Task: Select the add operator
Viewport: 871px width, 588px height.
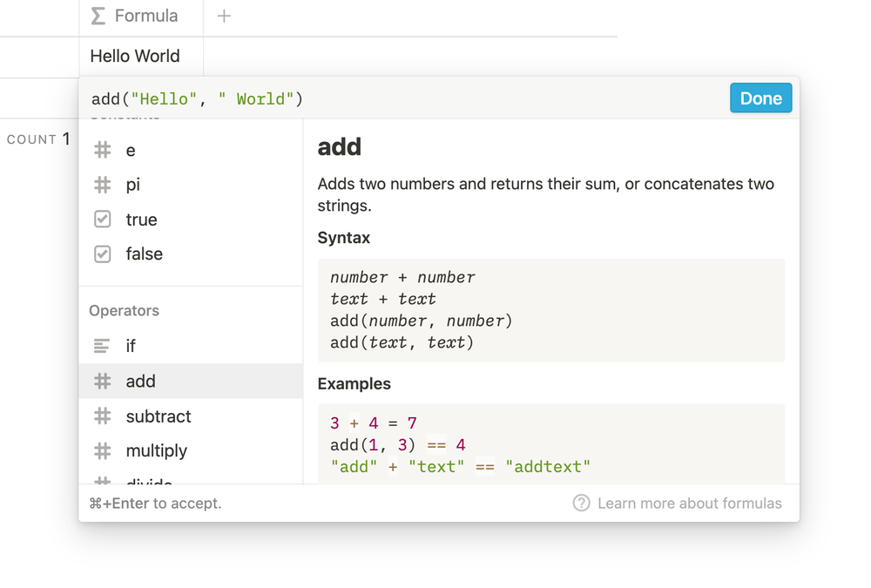Action: pos(191,382)
